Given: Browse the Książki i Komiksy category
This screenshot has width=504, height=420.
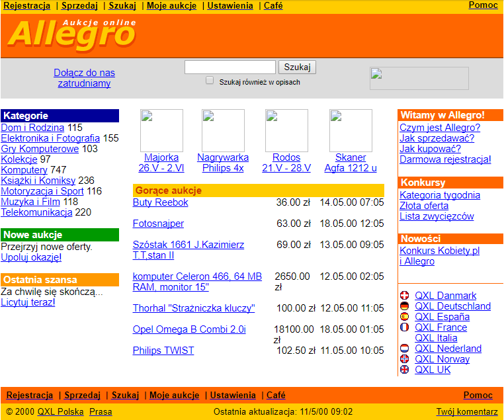Looking at the screenshot, I should click(x=38, y=181).
